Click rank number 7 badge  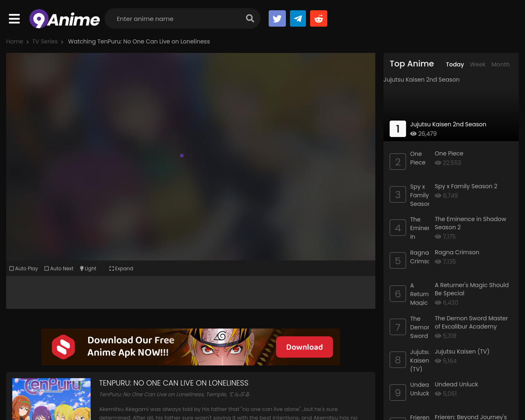point(398,327)
